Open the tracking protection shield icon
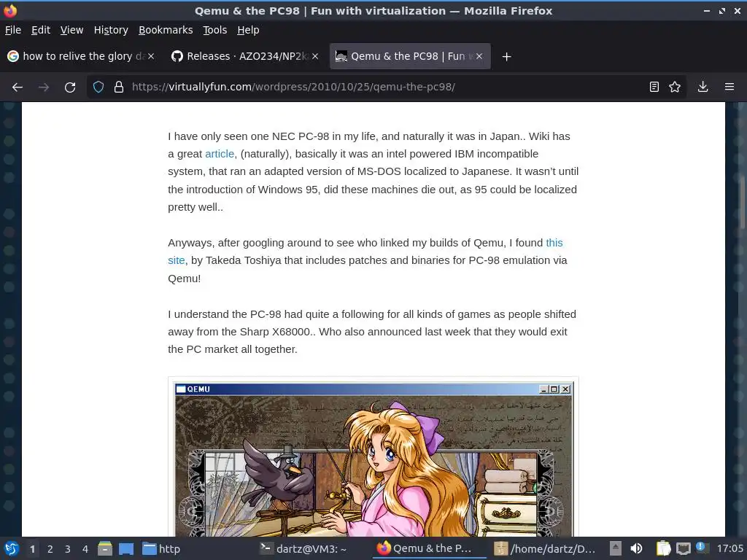The image size is (747, 560). click(98, 87)
